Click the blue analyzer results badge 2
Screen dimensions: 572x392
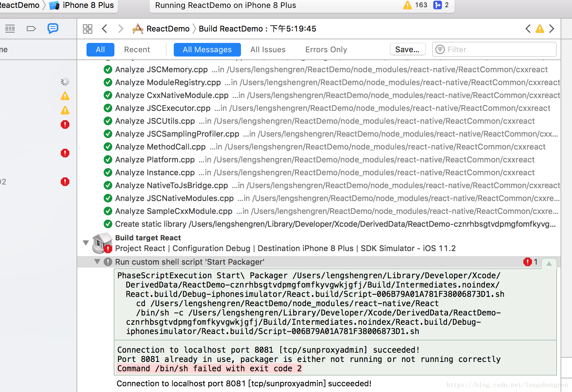441,5
